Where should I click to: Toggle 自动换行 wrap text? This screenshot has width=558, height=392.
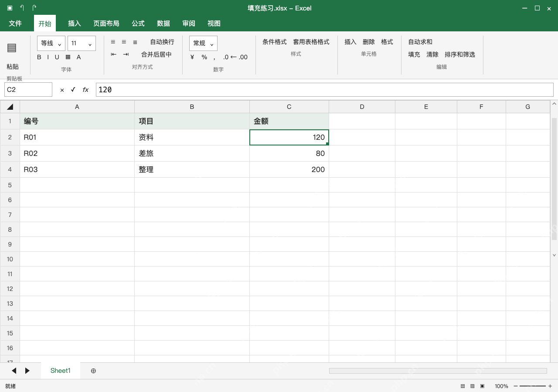tap(162, 42)
